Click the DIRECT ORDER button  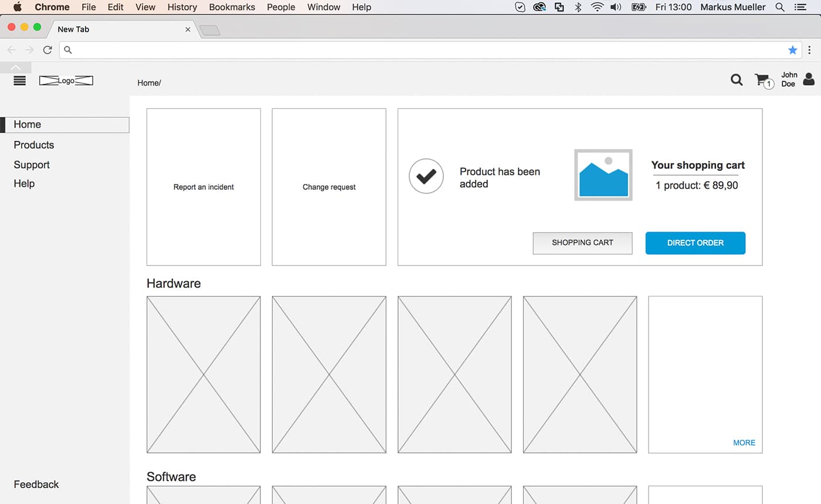[695, 243]
